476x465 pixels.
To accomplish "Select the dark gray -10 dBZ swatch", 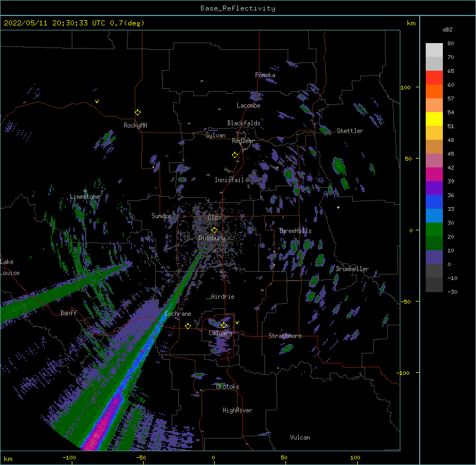I will coord(434,285).
